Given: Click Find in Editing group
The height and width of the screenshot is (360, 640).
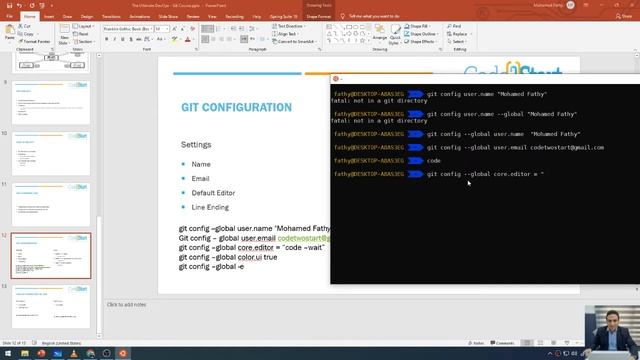Looking at the screenshot, I should [x=454, y=26].
